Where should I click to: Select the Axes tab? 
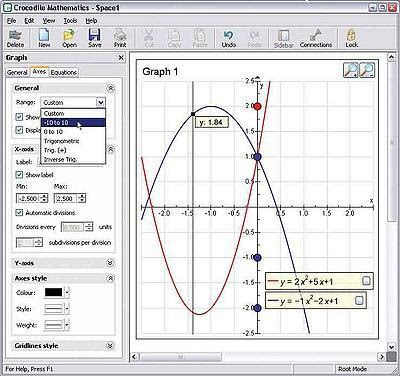pos(39,71)
